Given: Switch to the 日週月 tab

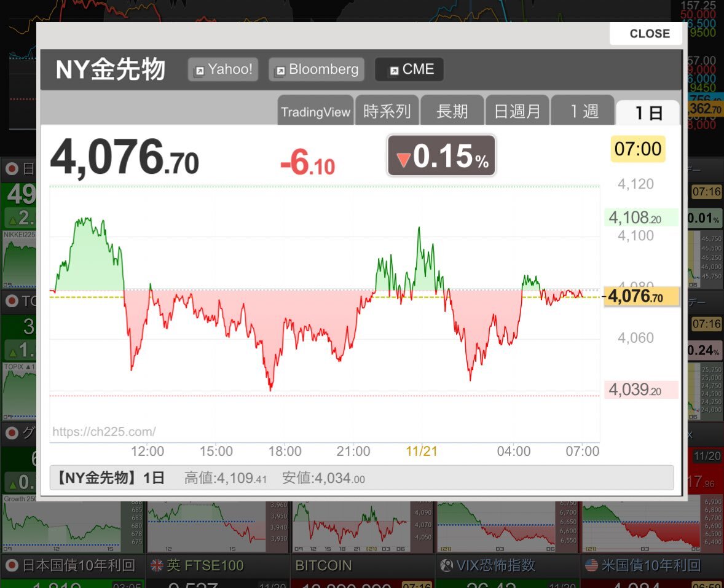Looking at the screenshot, I should (517, 111).
